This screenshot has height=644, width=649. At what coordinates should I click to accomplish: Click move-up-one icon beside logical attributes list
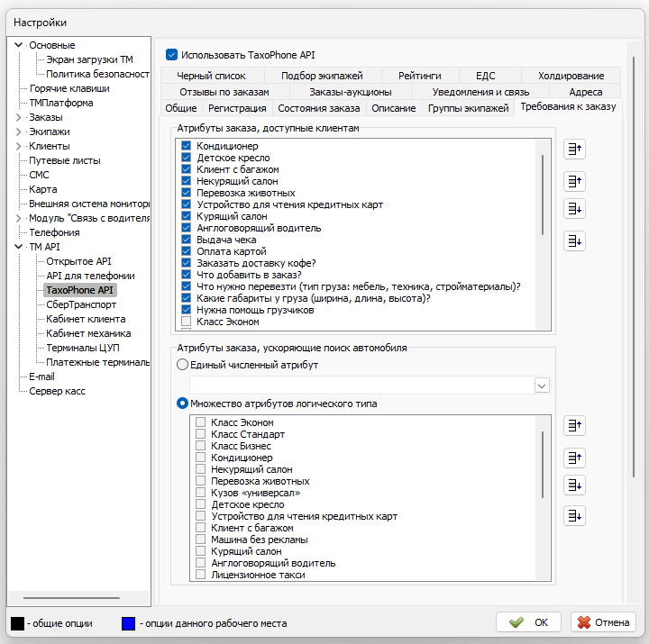click(x=574, y=458)
